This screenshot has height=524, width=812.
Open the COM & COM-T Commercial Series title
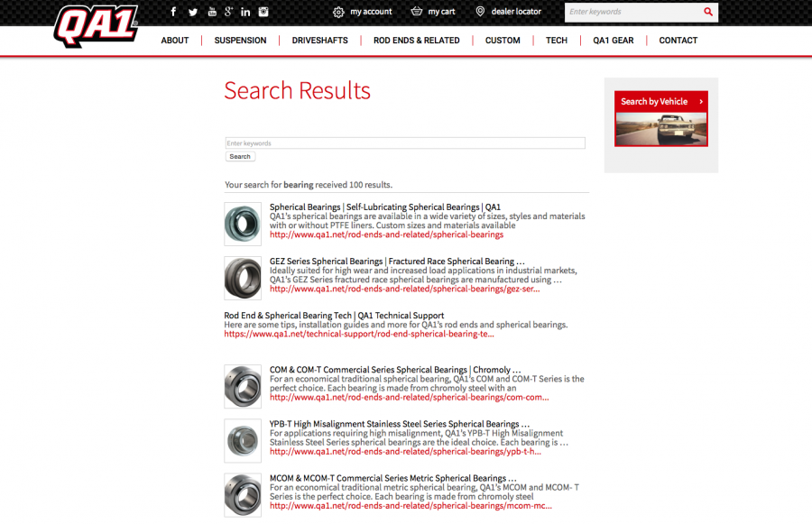pyautogui.click(x=395, y=370)
